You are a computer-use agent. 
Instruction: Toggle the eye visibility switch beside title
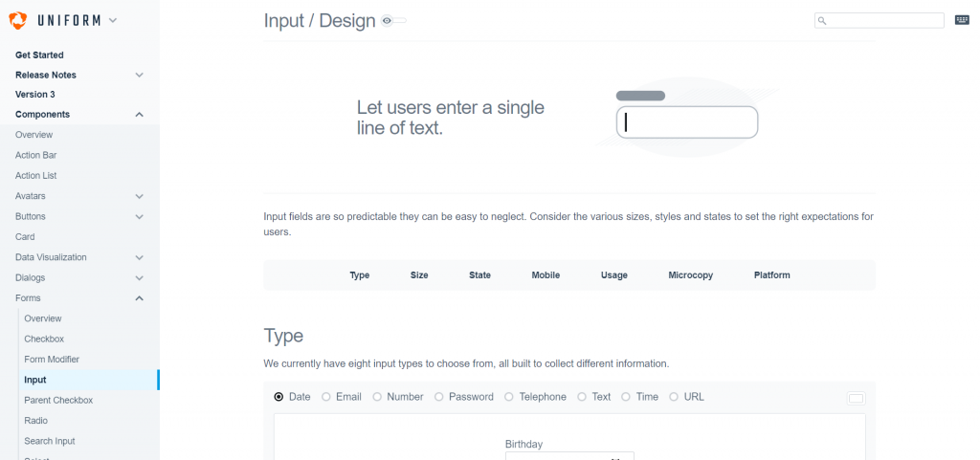pyautogui.click(x=393, y=21)
